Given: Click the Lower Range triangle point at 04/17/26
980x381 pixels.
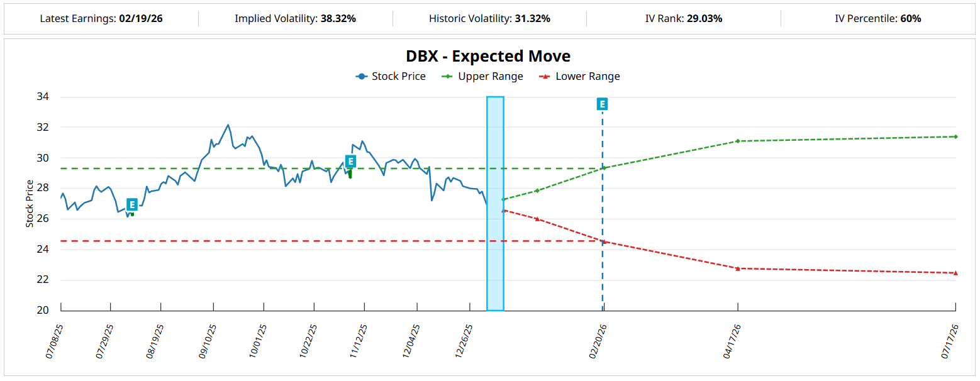Looking at the screenshot, I should pos(737,268).
